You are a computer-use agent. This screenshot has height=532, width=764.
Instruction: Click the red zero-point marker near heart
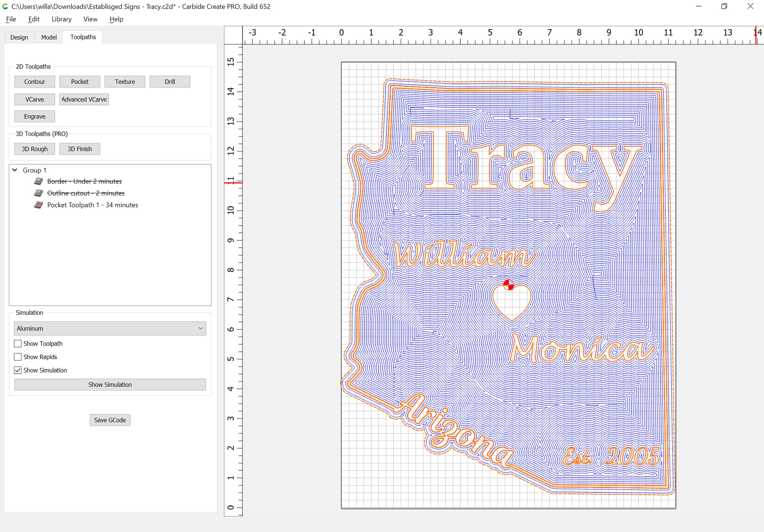tap(508, 285)
